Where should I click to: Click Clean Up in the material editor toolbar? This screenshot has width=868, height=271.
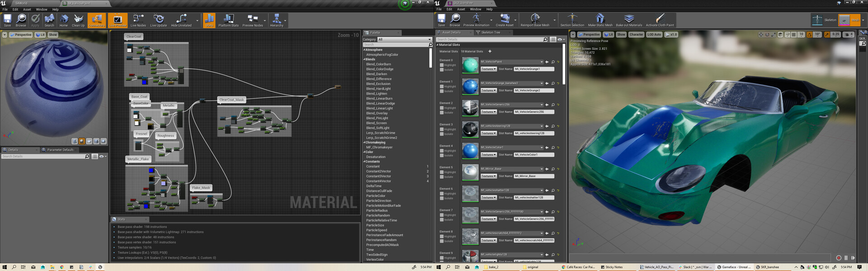(x=78, y=20)
